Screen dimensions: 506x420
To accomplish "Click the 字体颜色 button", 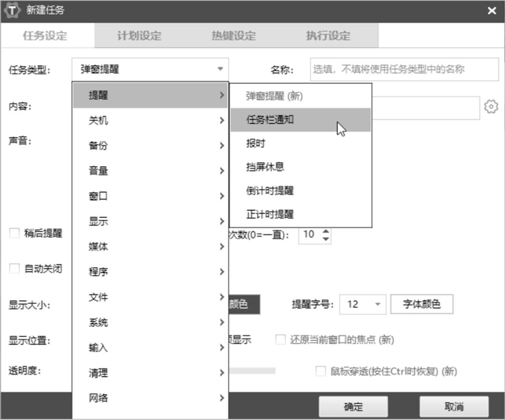I will pos(421,304).
